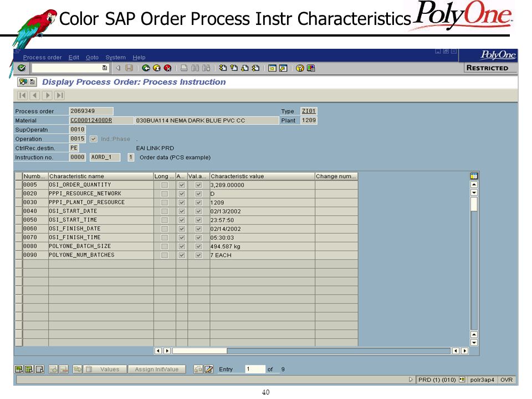This screenshot has height=399, width=532.
Task: Click the first record navigation button
Action: pyautogui.click(x=22, y=95)
